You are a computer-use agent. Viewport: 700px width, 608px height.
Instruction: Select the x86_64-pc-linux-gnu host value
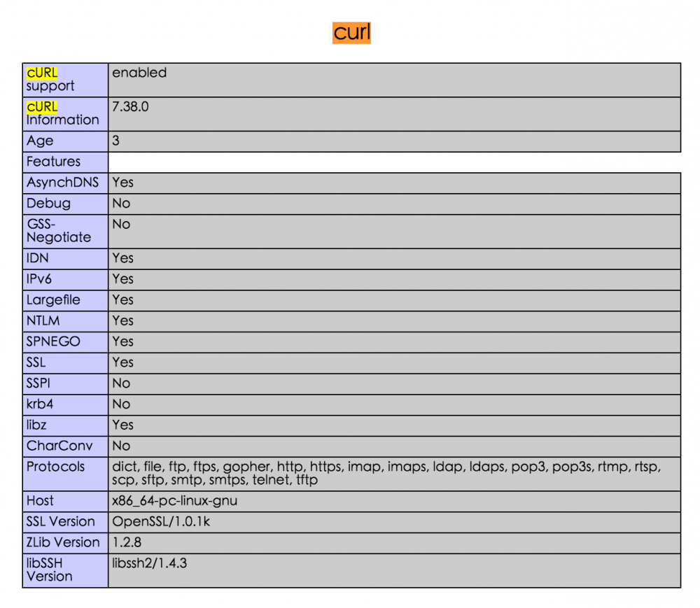[x=174, y=502]
